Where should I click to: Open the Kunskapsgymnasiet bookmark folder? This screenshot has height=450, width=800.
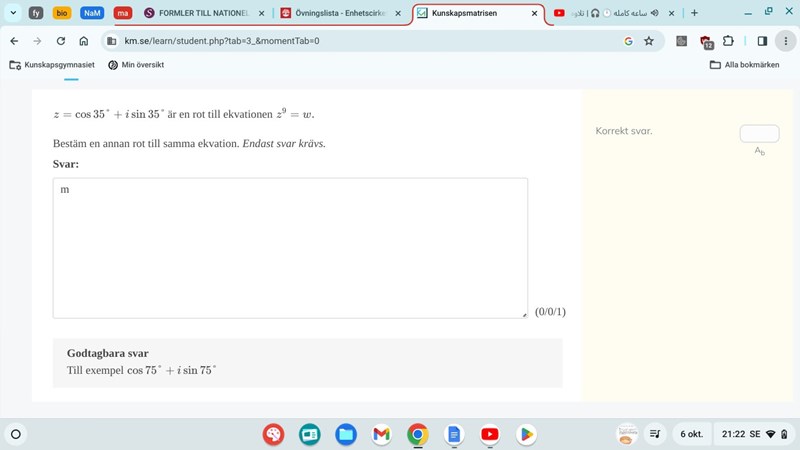click(52, 65)
